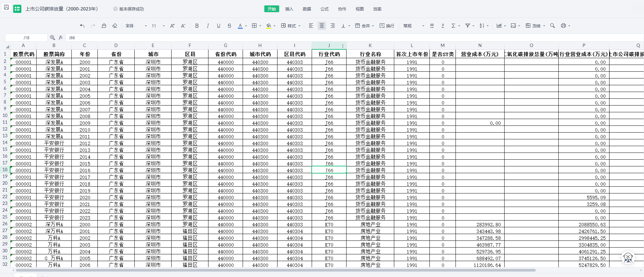Click the vertical alignment icon
Screen dimensions: 644x277
pos(343,26)
